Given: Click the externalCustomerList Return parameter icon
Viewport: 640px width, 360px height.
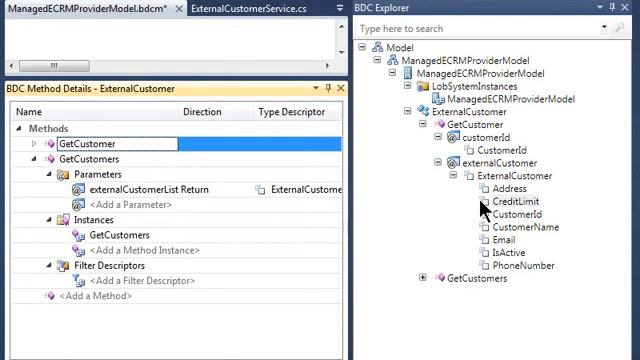Looking at the screenshot, I should [x=78, y=189].
